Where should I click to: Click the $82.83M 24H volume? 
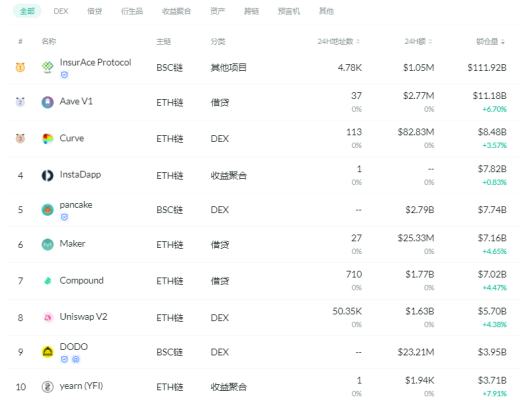pyautogui.click(x=416, y=132)
